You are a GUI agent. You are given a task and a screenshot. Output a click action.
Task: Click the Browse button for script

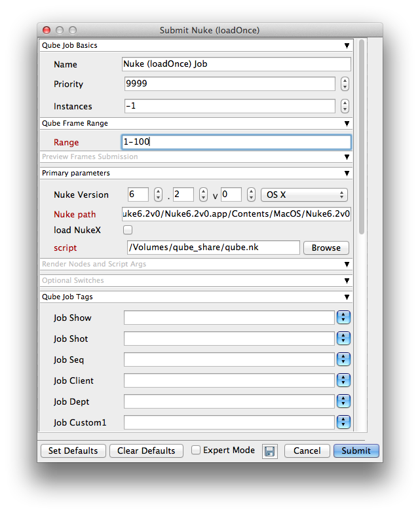(326, 248)
